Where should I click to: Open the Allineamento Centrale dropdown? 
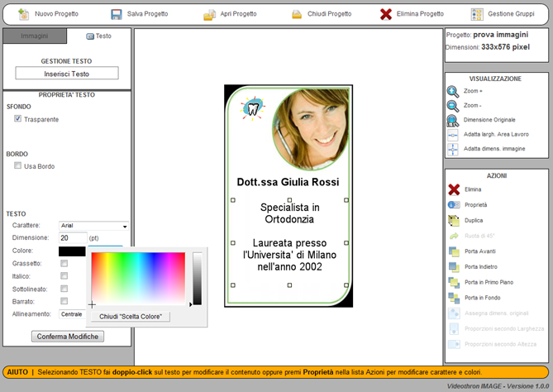pos(72,314)
